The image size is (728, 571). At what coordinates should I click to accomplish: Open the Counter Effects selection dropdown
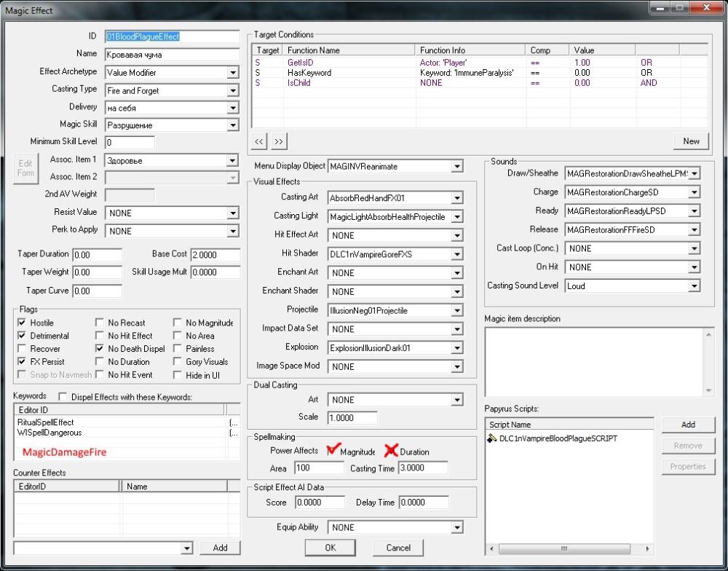point(186,548)
